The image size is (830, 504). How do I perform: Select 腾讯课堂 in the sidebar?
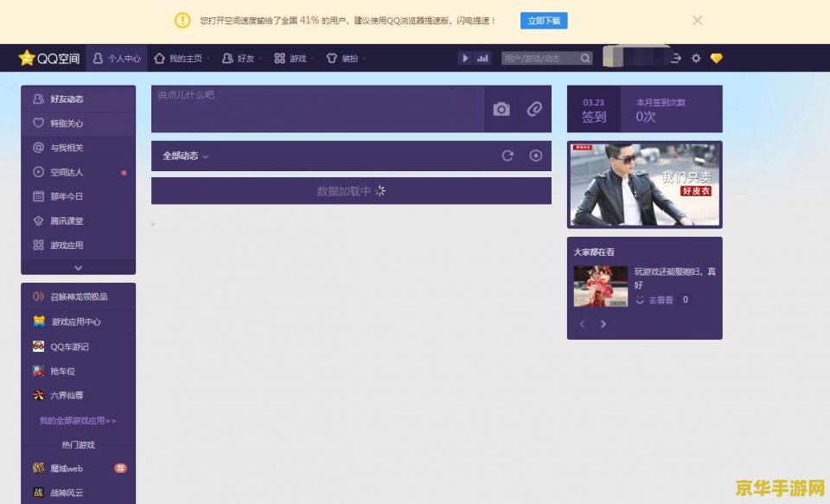[x=79, y=220]
